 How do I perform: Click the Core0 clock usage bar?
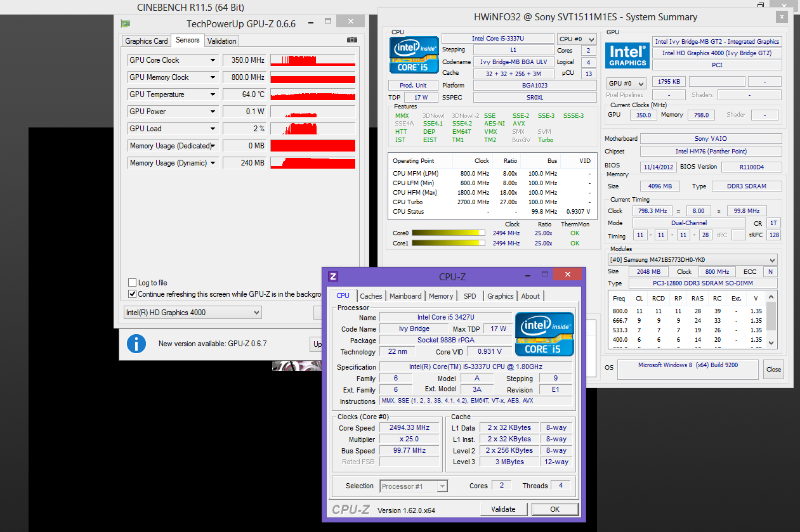449,233
